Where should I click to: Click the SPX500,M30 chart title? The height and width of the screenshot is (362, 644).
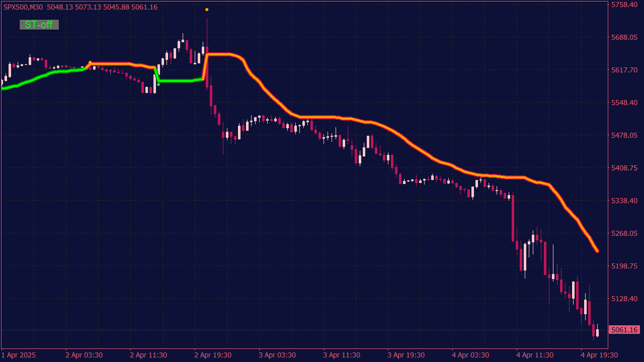coord(23,7)
